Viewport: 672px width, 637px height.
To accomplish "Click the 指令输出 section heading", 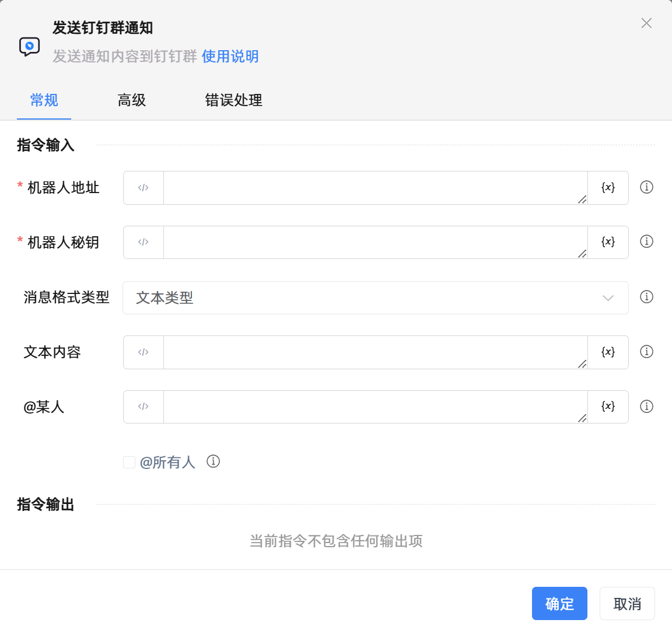I will pyautogui.click(x=45, y=504).
